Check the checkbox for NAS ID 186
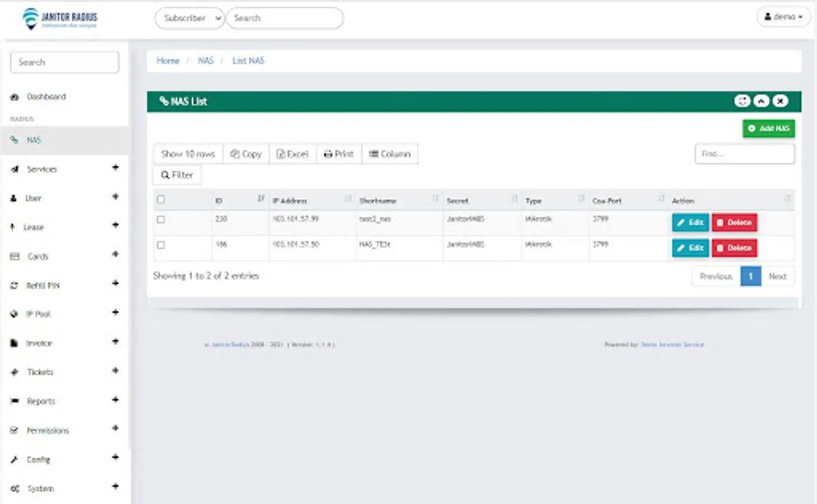The image size is (817, 504). pos(161,245)
